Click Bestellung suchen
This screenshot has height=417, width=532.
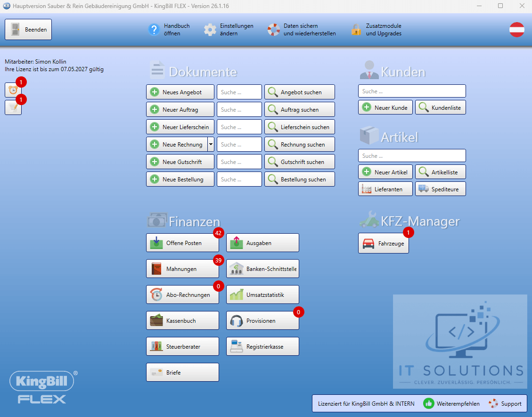point(300,179)
